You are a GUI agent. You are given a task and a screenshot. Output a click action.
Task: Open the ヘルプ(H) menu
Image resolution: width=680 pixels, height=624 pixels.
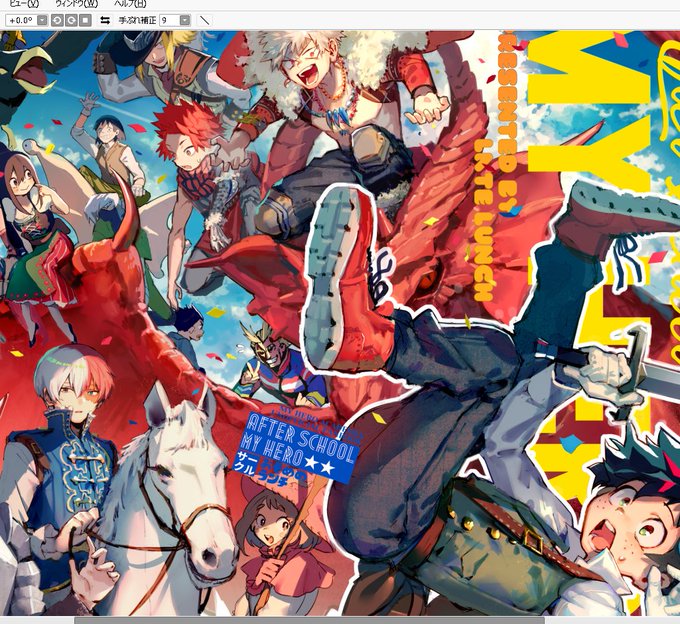[130, 4]
